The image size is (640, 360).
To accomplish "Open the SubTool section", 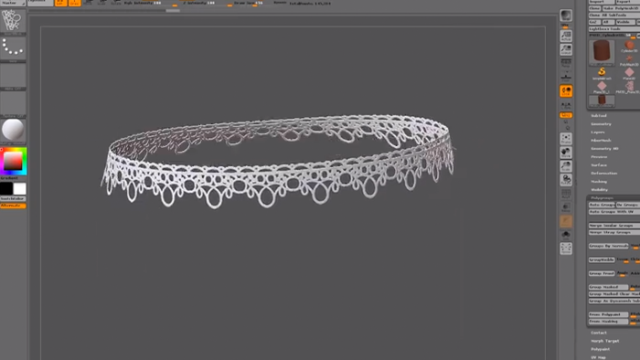I will pos(599,116).
